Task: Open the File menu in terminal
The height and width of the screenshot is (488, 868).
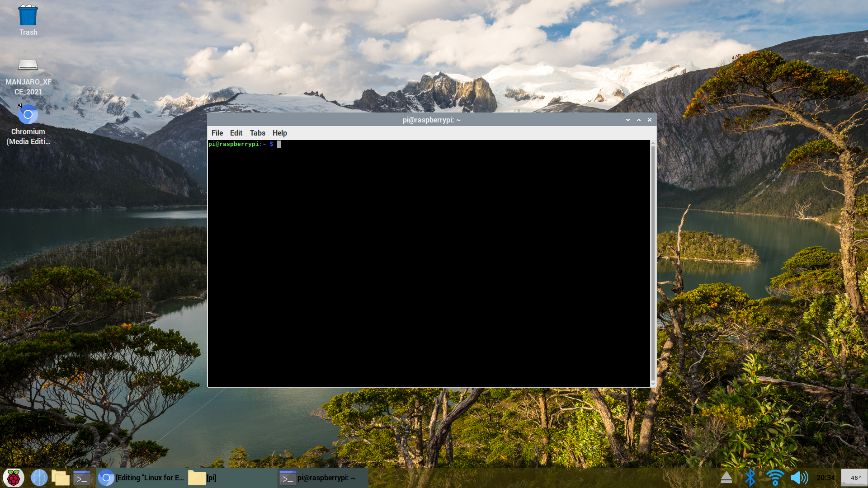Action: point(217,133)
